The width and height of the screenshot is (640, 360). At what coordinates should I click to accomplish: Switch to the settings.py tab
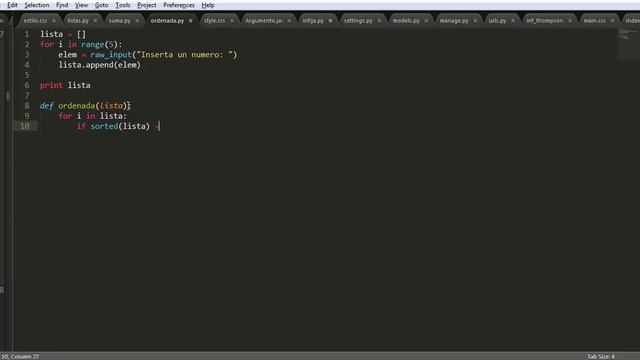358,20
